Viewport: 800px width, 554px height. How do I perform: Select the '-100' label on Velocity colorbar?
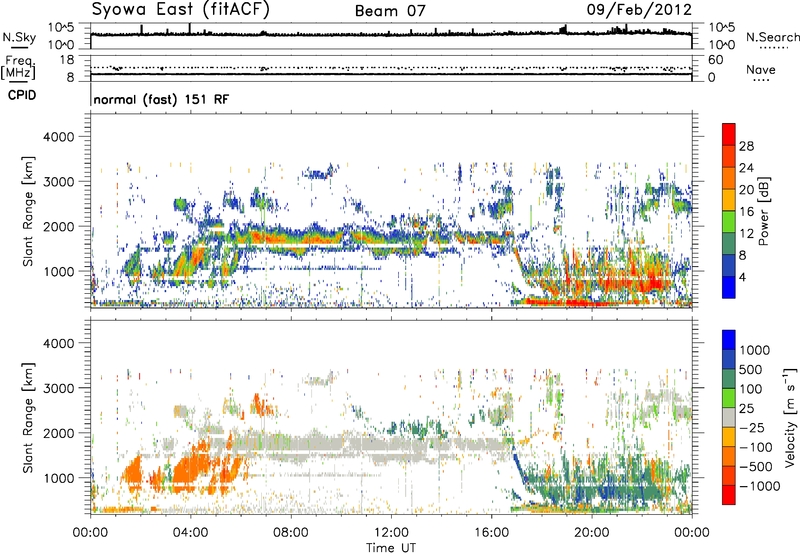[756, 447]
